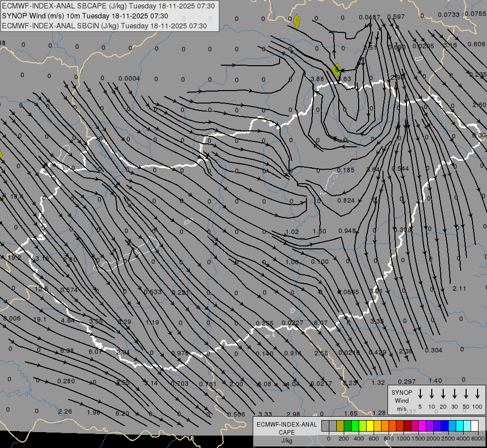Click the map value 0.948
Screen dimensions: 487x448
coord(347,230)
